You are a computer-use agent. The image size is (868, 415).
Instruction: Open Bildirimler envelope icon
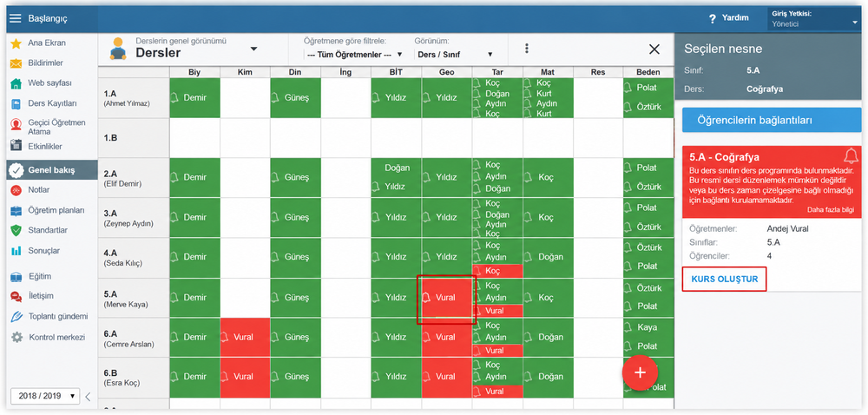[x=16, y=63]
